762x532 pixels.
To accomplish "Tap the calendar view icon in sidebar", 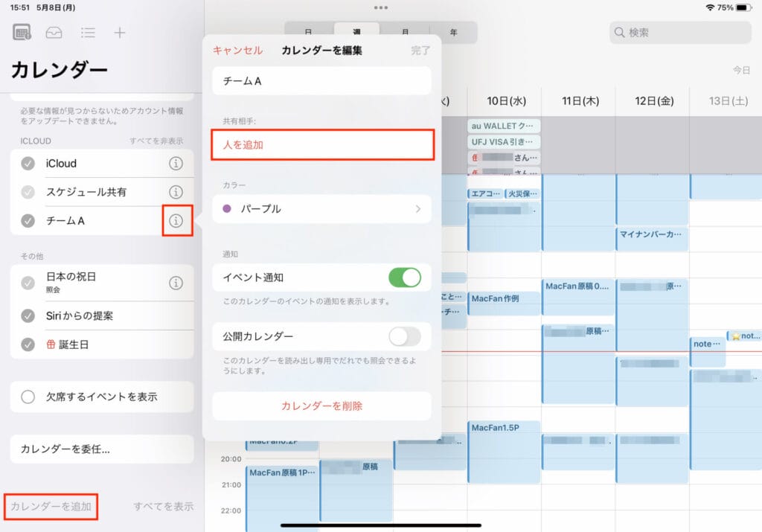I will point(22,33).
